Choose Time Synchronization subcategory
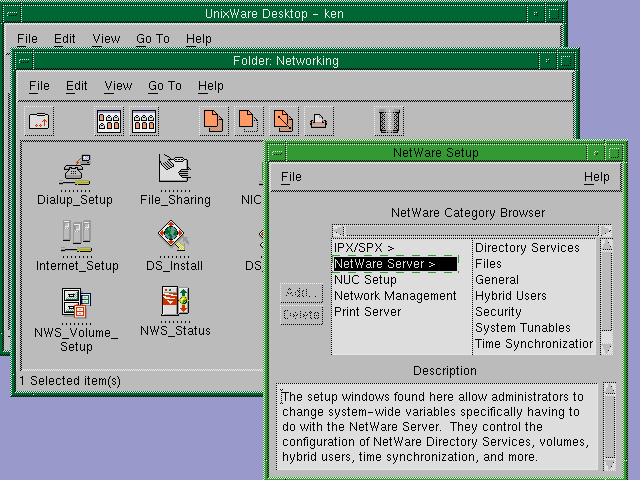 tap(534, 344)
